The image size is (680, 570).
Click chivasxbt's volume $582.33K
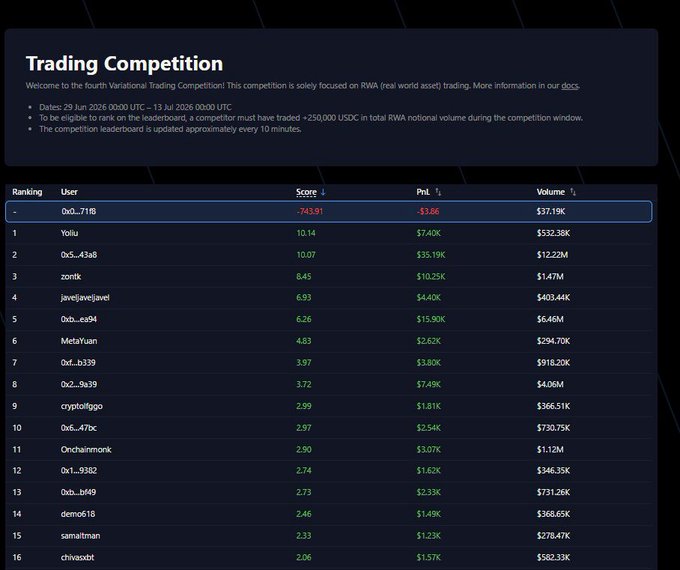[x=553, y=557]
